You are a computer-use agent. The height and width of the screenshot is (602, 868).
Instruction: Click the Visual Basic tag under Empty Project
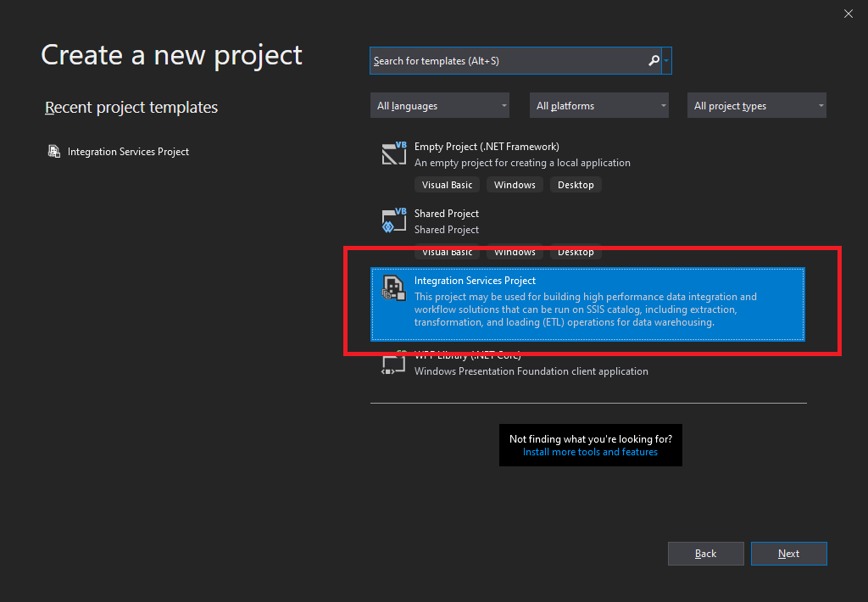[447, 185]
